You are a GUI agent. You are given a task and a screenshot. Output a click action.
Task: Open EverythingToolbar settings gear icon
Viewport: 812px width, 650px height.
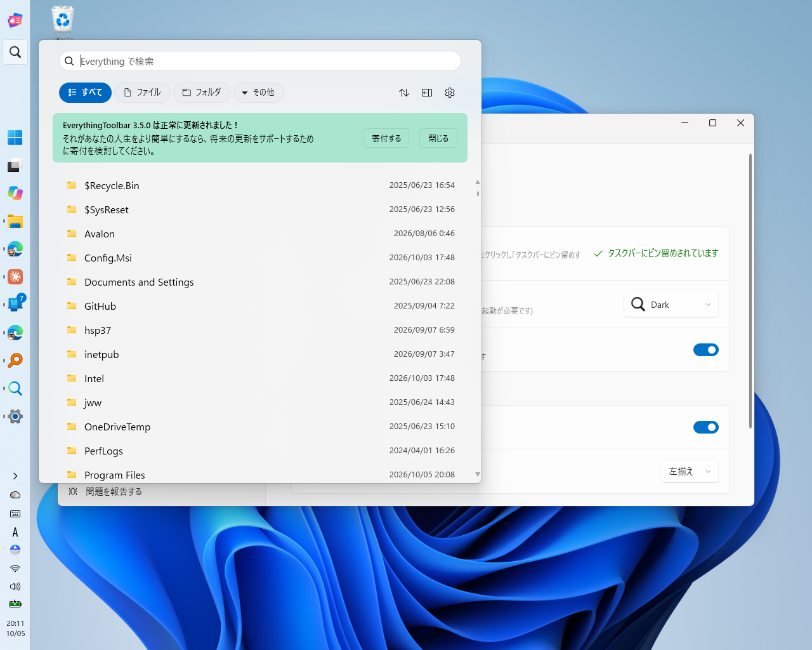pyautogui.click(x=450, y=93)
